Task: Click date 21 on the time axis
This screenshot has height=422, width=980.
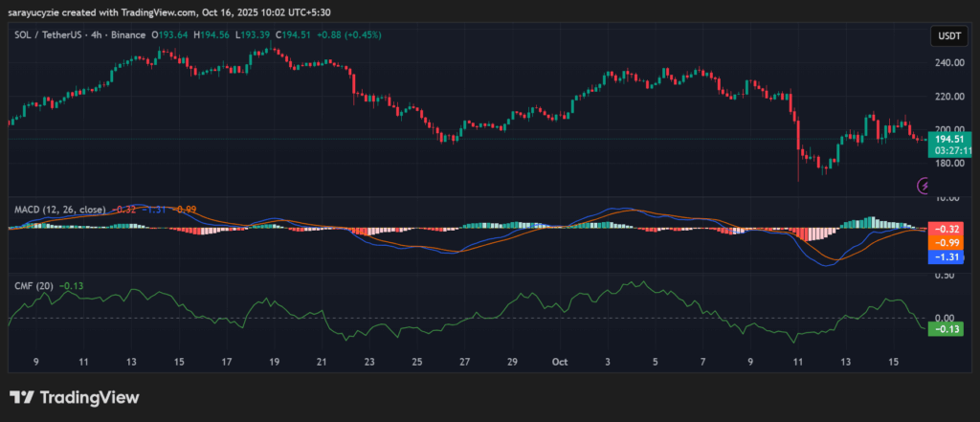Action: pyautogui.click(x=322, y=363)
